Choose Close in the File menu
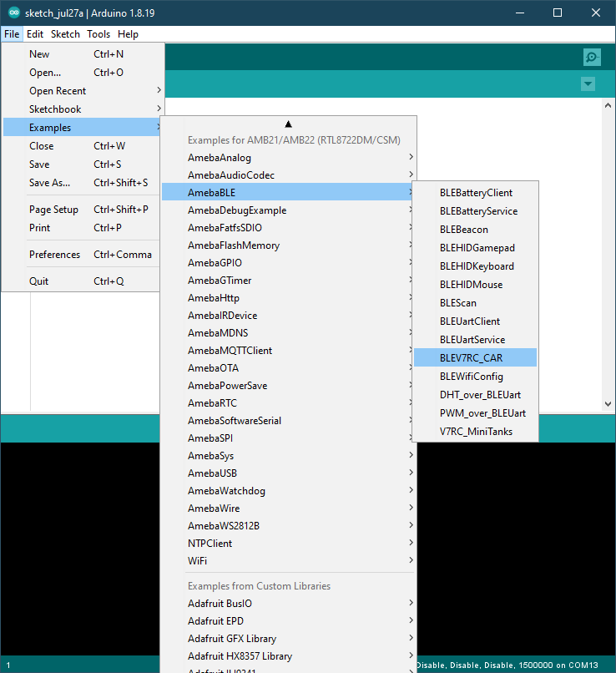The width and height of the screenshot is (616, 673). 82,146
